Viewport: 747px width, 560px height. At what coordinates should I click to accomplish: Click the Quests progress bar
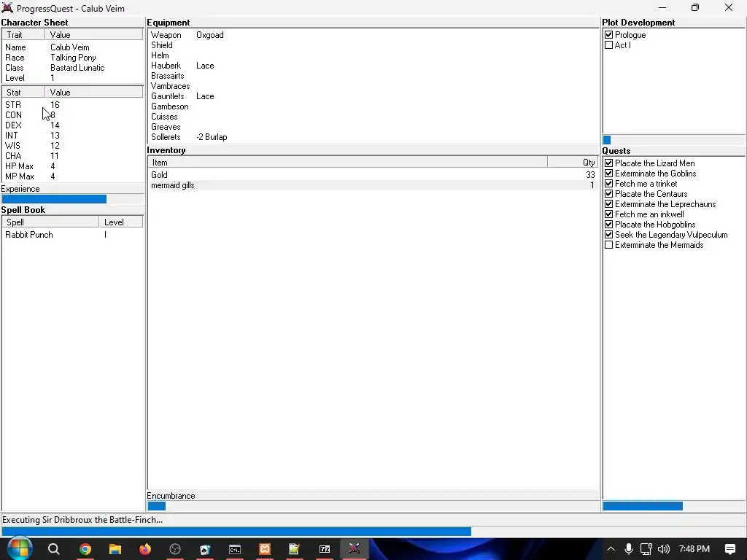tap(673, 506)
